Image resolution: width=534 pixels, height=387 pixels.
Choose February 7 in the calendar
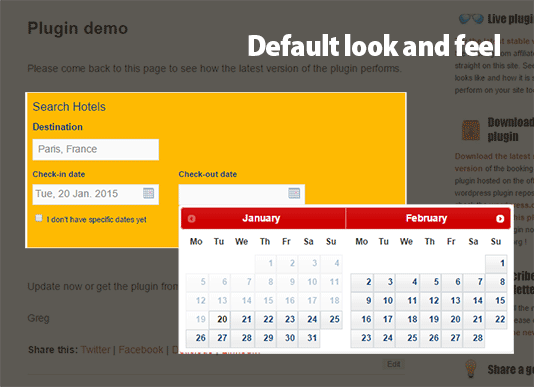474,282
